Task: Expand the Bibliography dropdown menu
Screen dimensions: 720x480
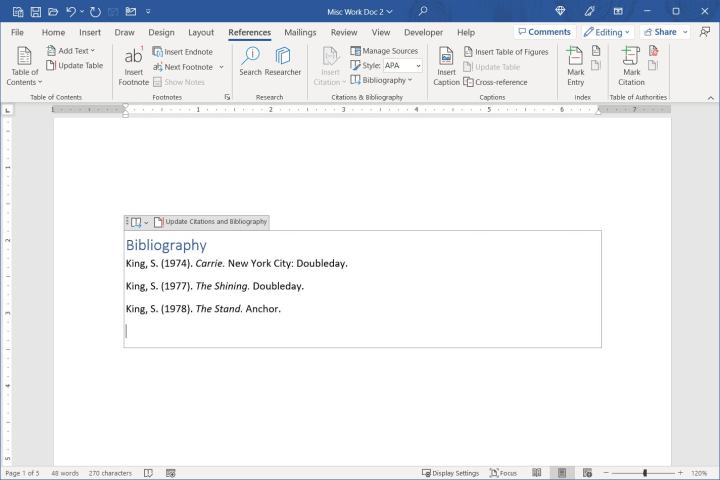Action: pyautogui.click(x=384, y=80)
